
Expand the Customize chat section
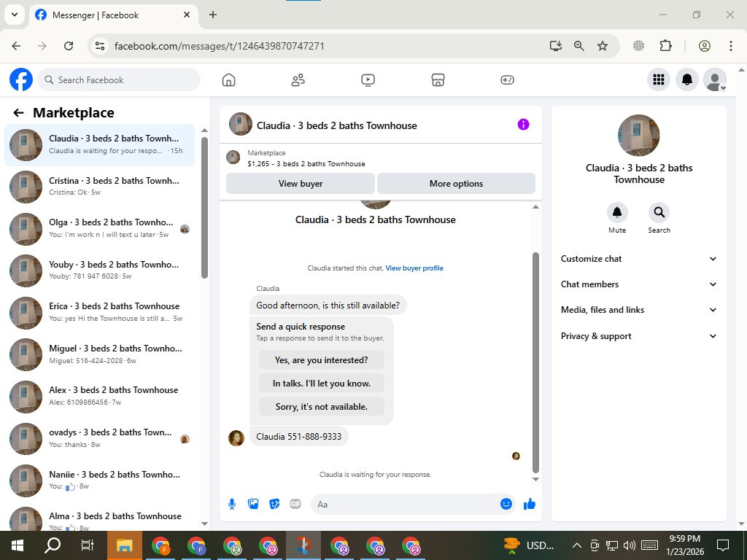(x=638, y=259)
